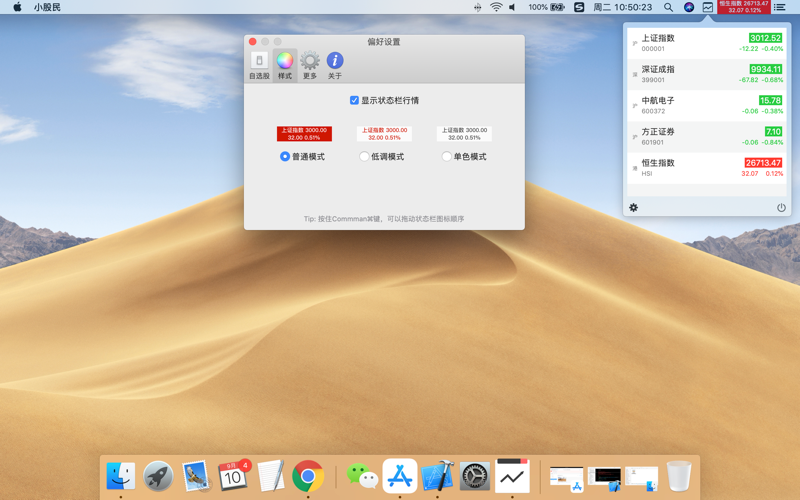Image resolution: width=800 pixels, height=500 pixels.
Task: Open Google Chrome in the Dock
Action: pyautogui.click(x=308, y=476)
